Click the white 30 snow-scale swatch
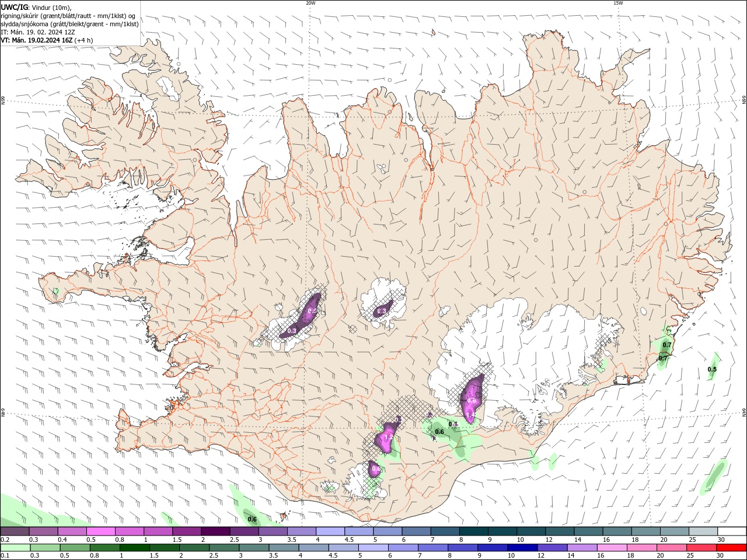 tap(732, 531)
